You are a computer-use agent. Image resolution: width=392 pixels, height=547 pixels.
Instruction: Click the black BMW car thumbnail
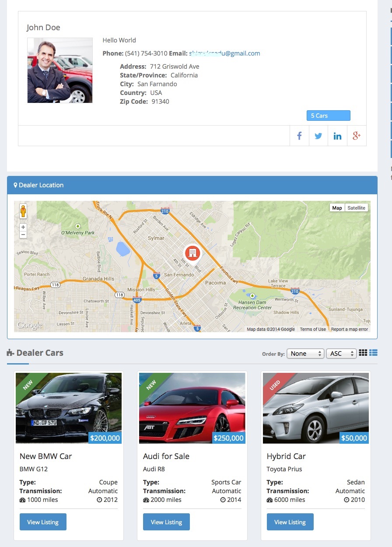click(x=69, y=408)
